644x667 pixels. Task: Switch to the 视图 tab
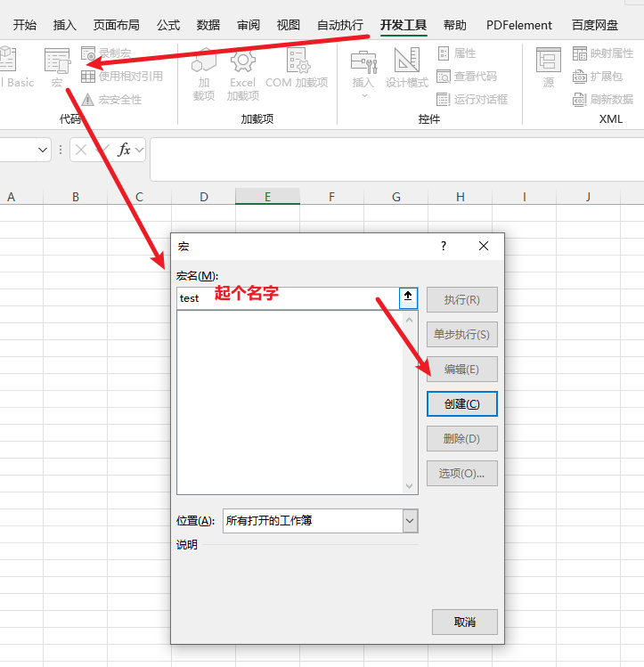289,25
